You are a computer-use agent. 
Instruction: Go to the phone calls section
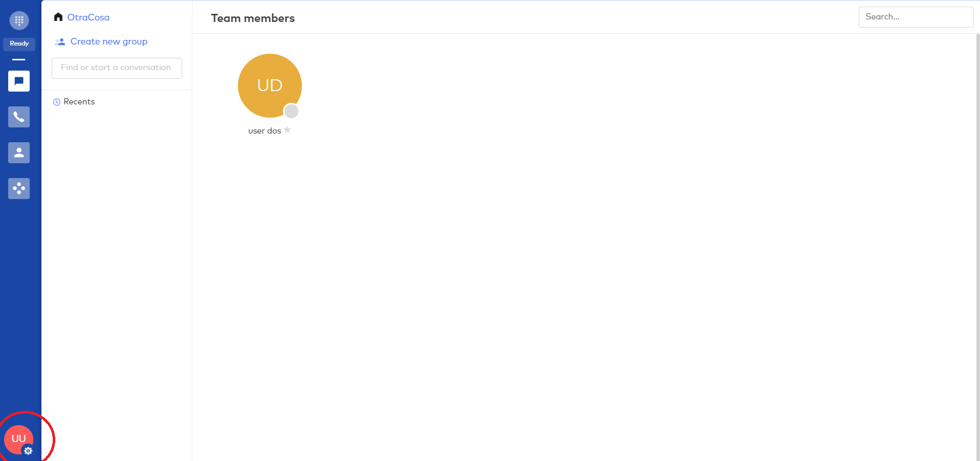pyautogui.click(x=19, y=117)
